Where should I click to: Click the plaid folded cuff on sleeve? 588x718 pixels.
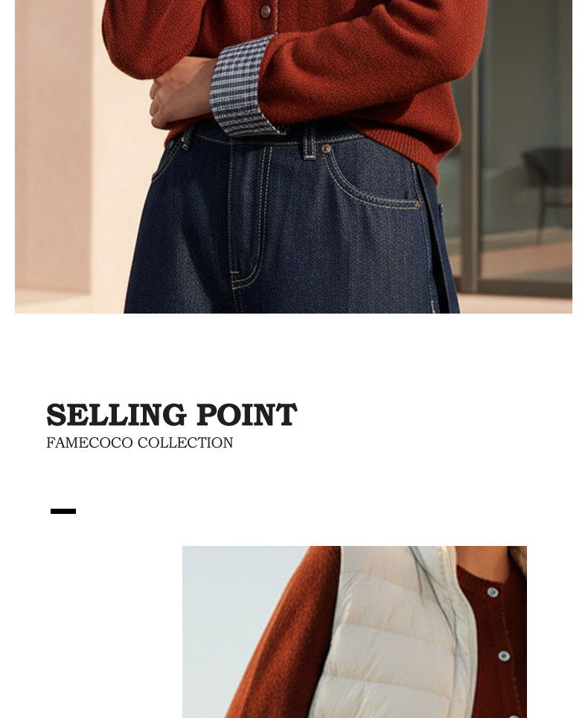click(243, 87)
